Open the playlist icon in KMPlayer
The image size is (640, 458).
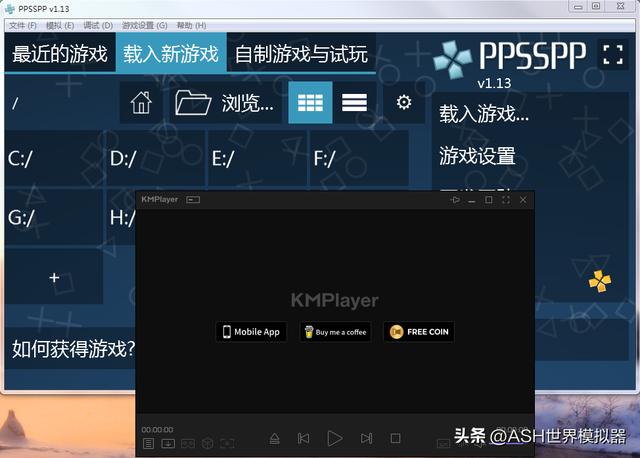[x=148, y=443]
